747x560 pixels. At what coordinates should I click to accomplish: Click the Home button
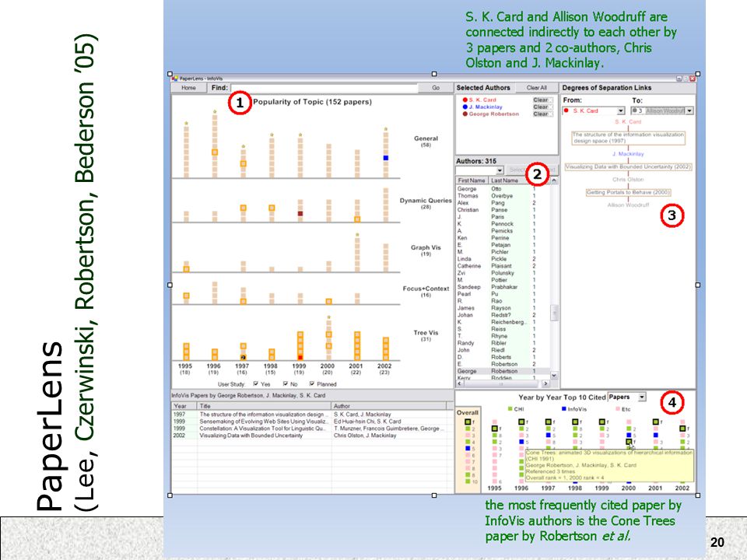[188, 88]
